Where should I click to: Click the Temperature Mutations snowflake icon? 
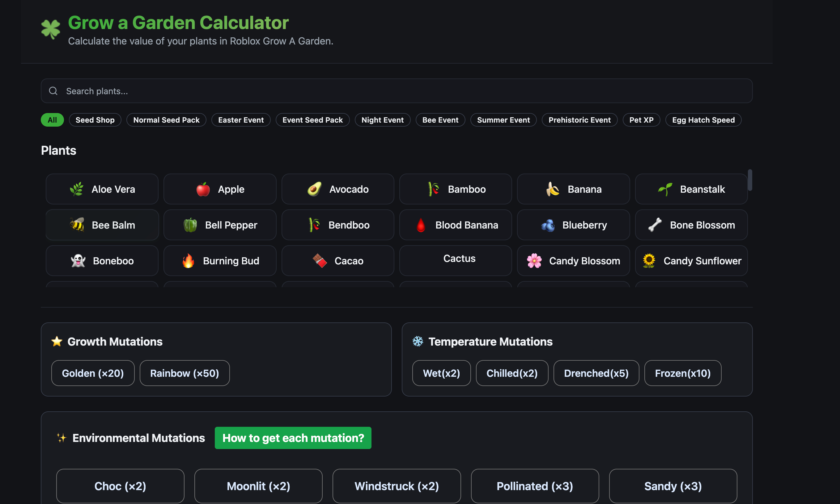(x=418, y=341)
